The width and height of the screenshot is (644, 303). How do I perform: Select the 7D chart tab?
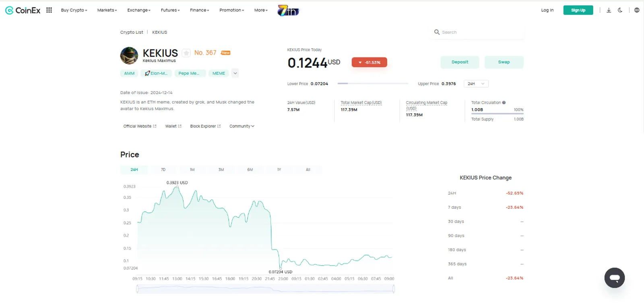pyautogui.click(x=163, y=170)
